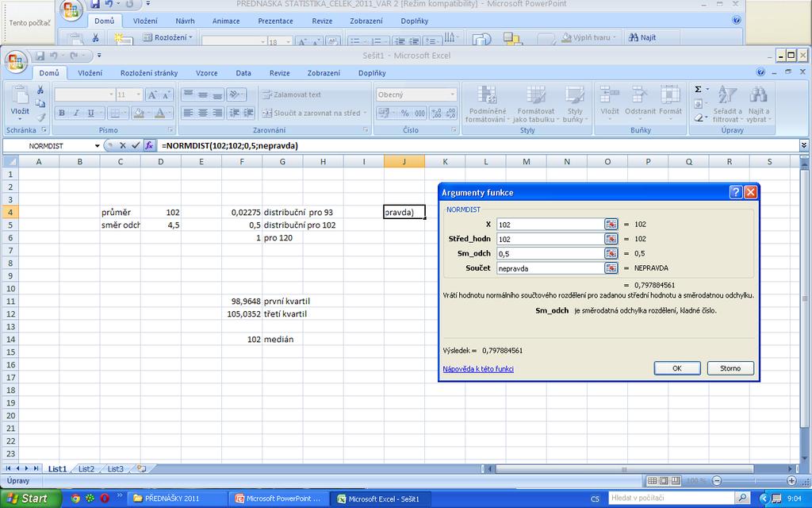
Task: Align text to the left in Excel
Action: click(188, 113)
